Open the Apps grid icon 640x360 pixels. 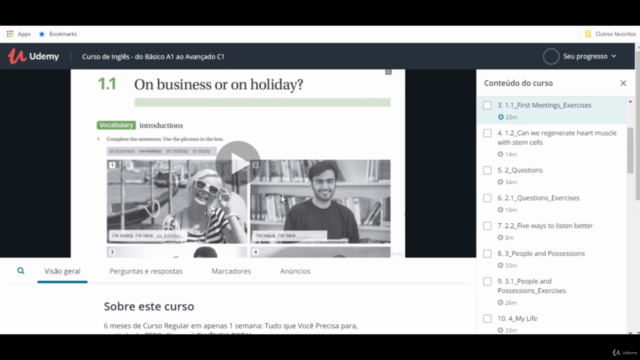coord(10,34)
